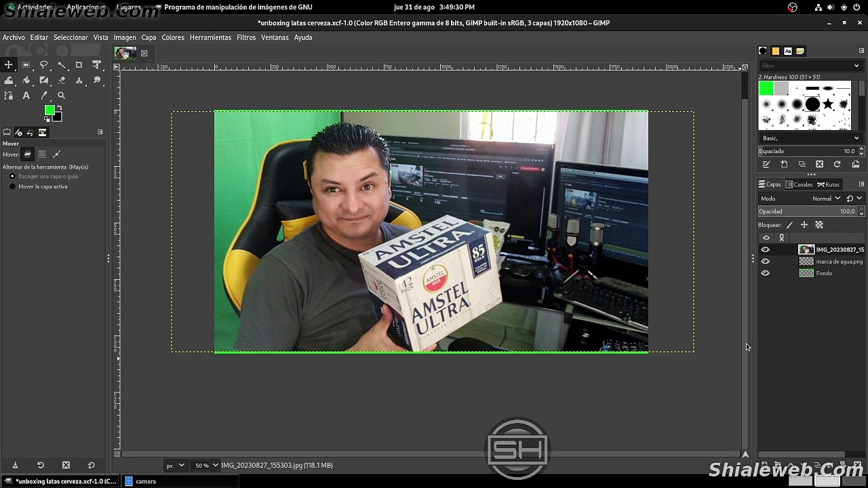The image size is (868, 488).
Task: Select the Color Picker eyedropper tool
Action: click(44, 96)
